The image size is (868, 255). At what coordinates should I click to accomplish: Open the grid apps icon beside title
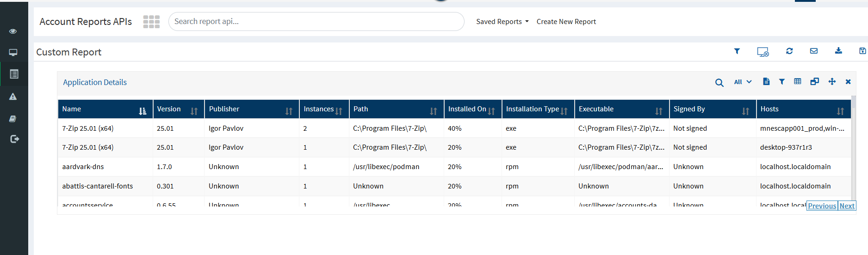point(151,22)
